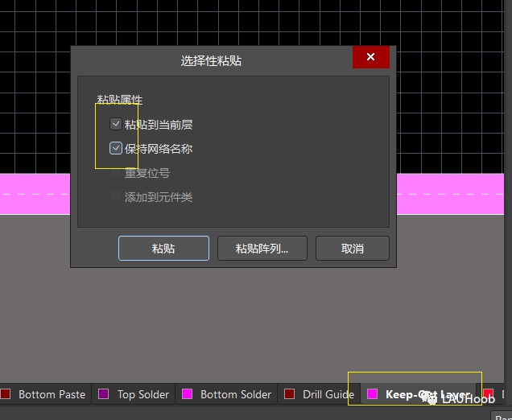512x420 pixels.
Task: Click the 选择性粘贴 dialog title
Action: point(211,61)
